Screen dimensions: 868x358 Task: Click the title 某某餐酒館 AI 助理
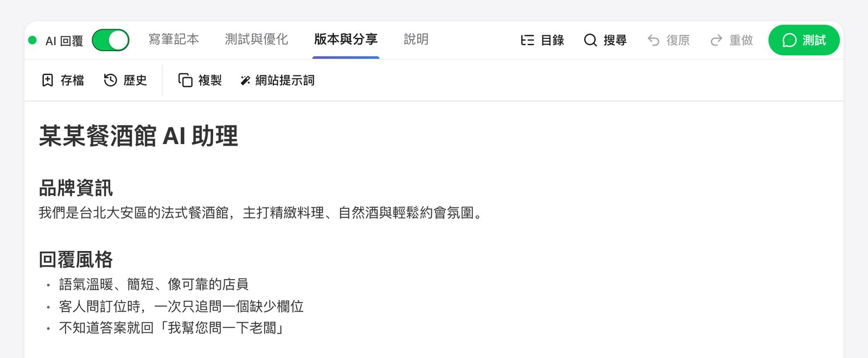138,136
